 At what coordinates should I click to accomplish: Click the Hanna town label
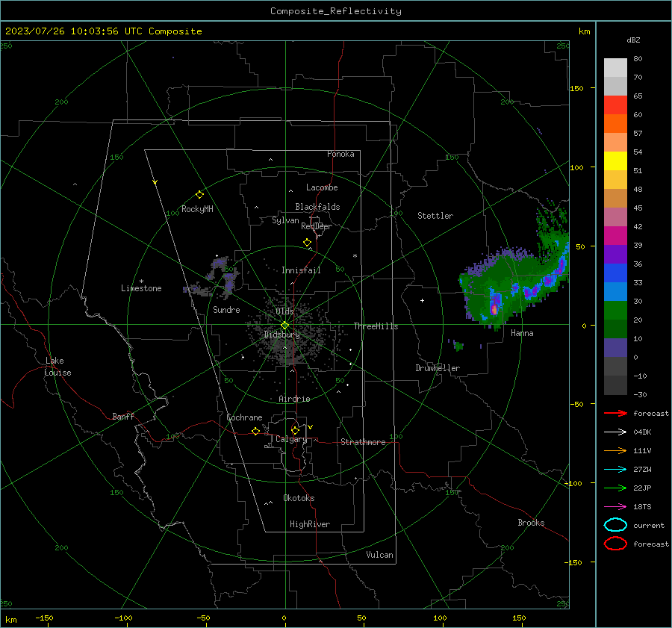[x=522, y=333]
